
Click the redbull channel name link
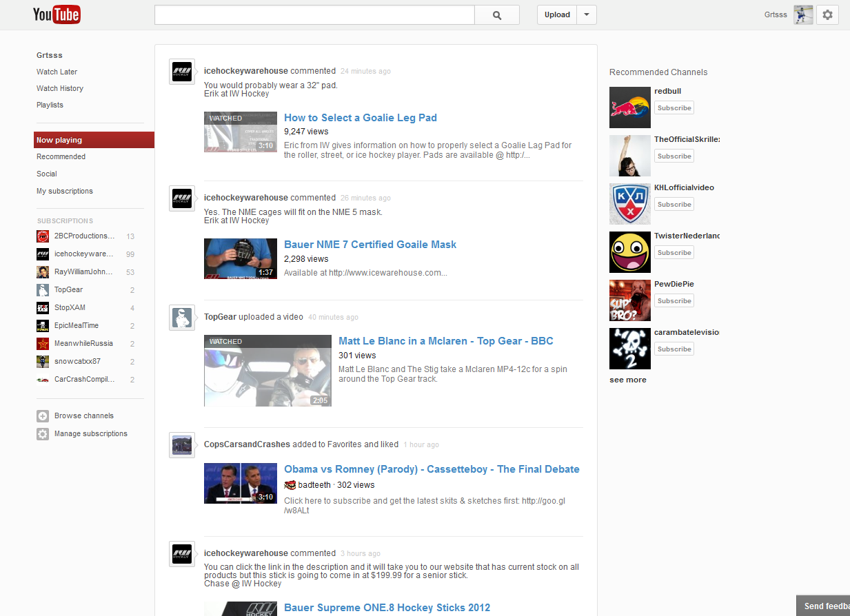[x=668, y=92]
